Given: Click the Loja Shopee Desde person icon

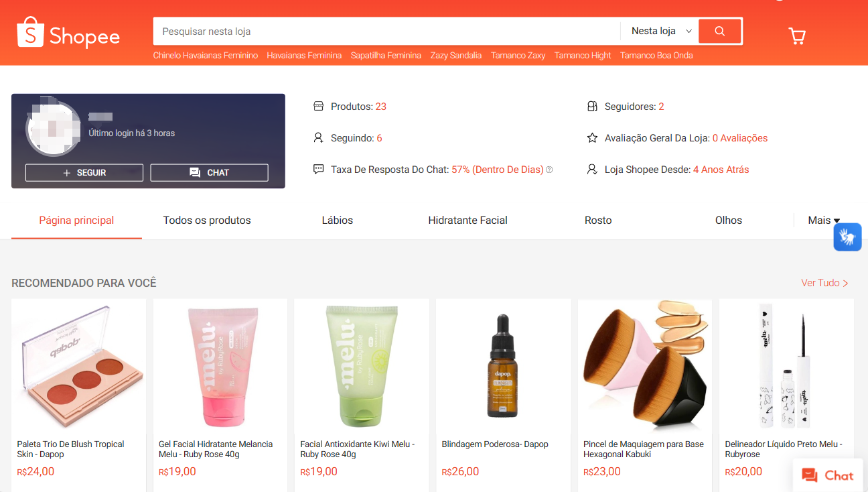Looking at the screenshot, I should pyautogui.click(x=592, y=169).
